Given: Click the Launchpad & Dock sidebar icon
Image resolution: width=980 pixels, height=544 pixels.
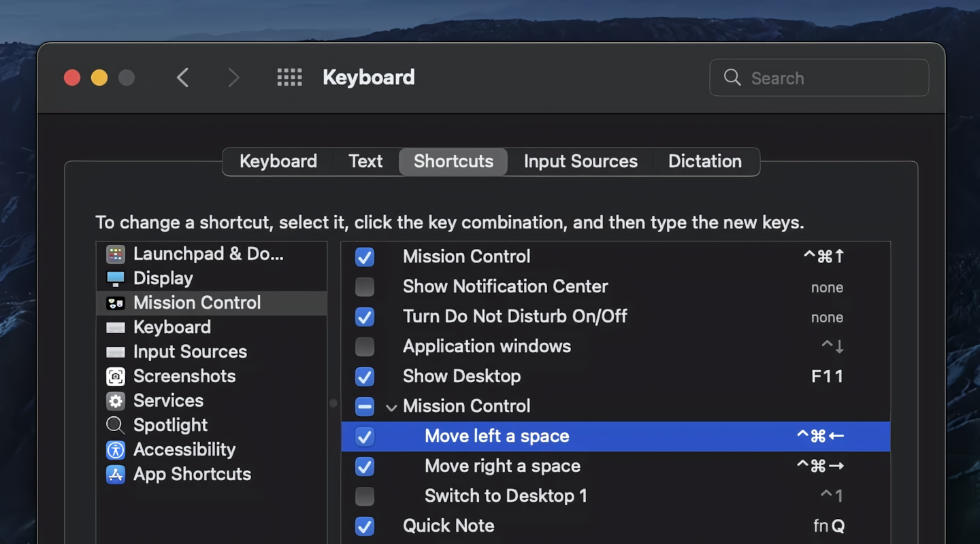Looking at the screenshot, I should [116, 254].
